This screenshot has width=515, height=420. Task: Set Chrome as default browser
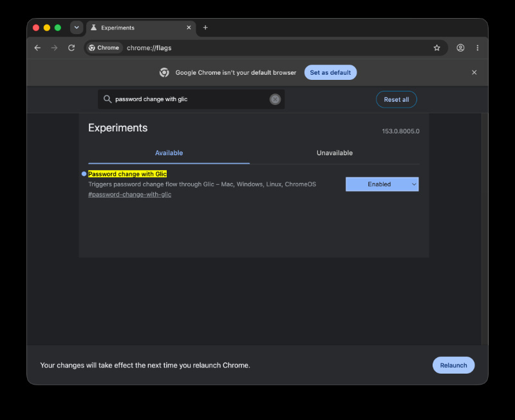[330, 73]
